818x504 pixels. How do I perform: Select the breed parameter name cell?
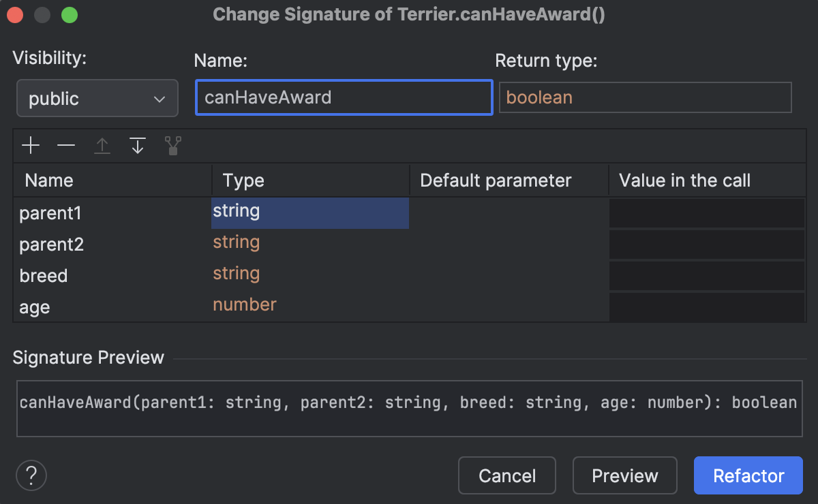pos(44,276)
